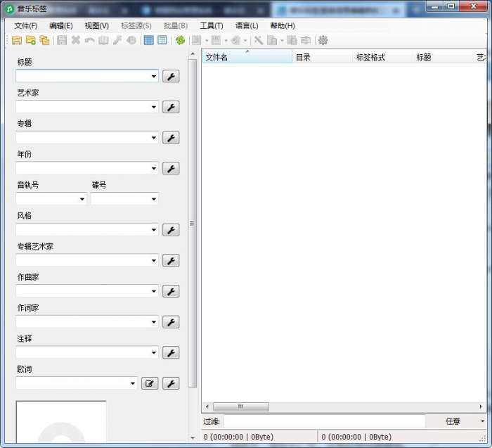The image size is (492, 448).
Task: Click the wrench button next to 风格 field
Action: 171,230
